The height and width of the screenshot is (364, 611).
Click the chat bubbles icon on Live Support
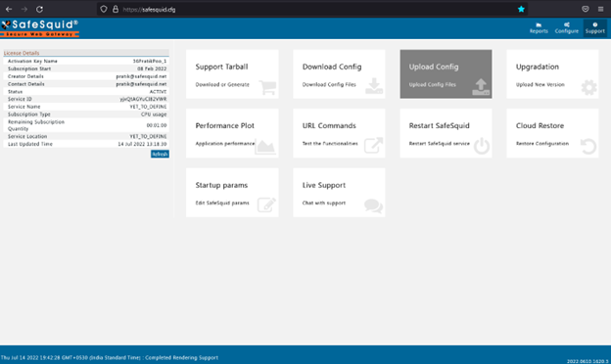(x=373, y=205)
